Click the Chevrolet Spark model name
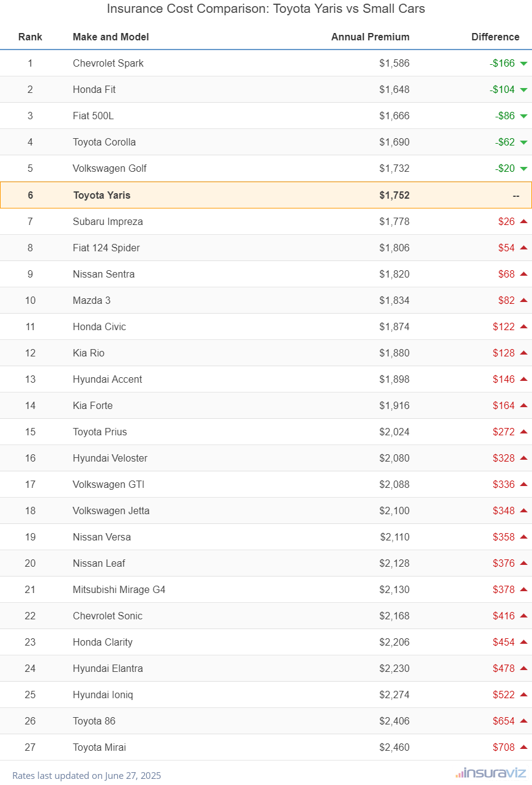The image size is (532, 785). point(108,63)
